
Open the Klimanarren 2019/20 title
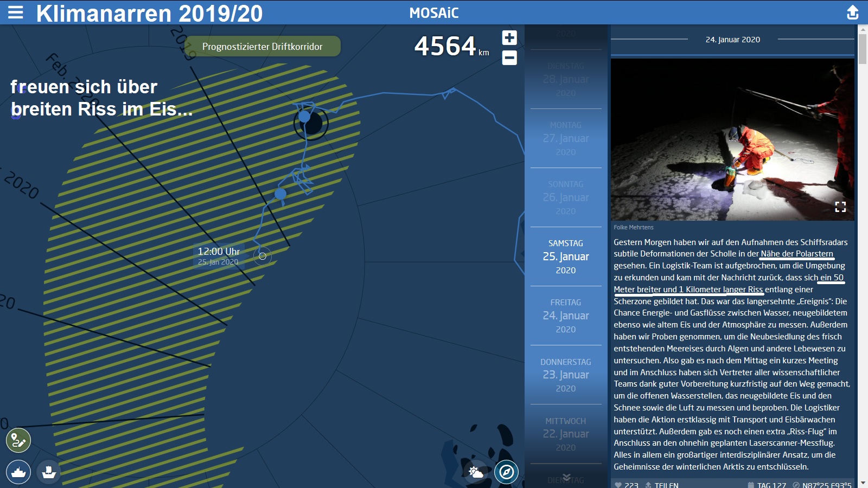click(x=149, y=13)
